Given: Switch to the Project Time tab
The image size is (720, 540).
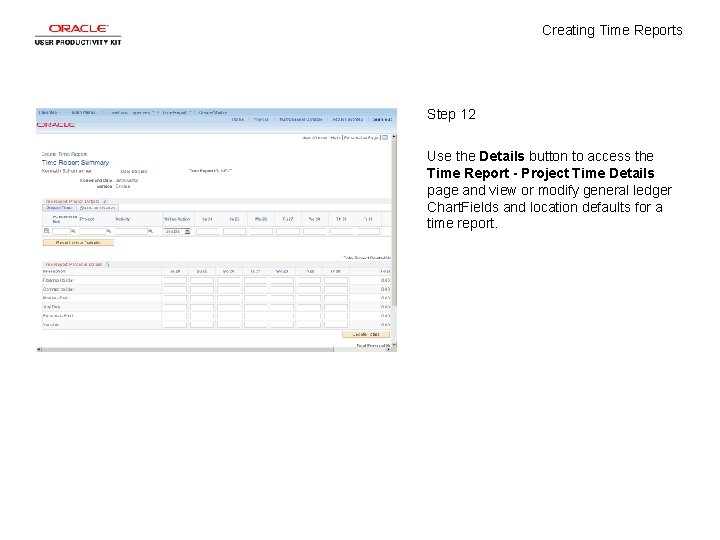Looking at the screenshot, I should 59,208.
